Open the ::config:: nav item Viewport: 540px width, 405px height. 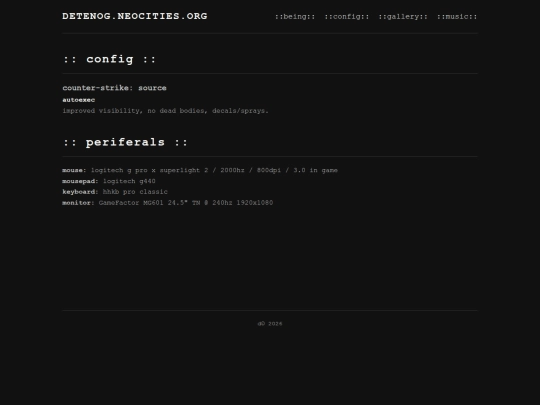[x=346, y=17]
